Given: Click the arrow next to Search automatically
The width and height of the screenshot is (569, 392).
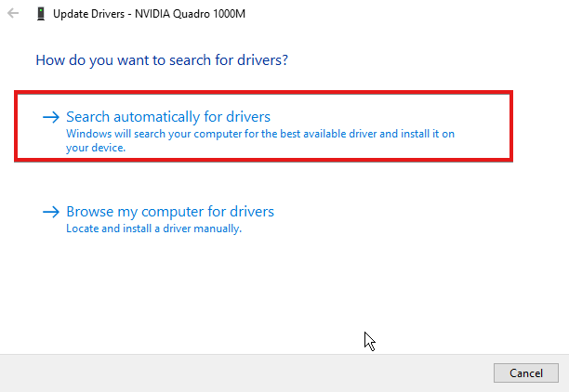Looking at the screenshot, I should pos(51,117).
